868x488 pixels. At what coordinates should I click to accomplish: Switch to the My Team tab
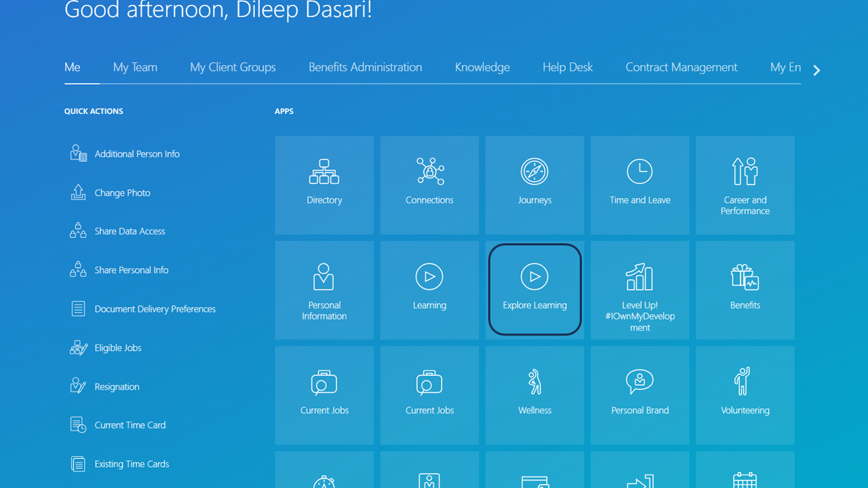(135, 67)
